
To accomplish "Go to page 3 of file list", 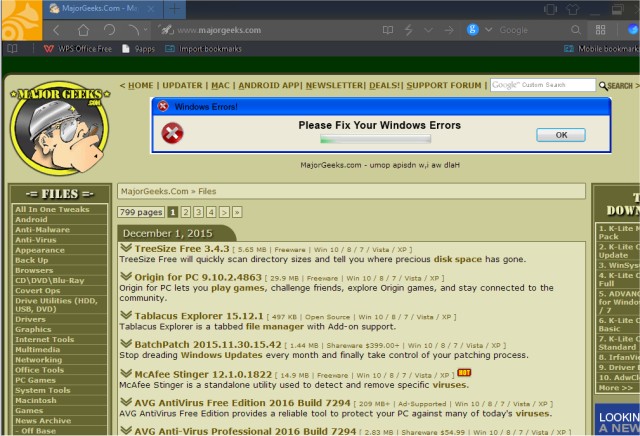I will 198,212.
